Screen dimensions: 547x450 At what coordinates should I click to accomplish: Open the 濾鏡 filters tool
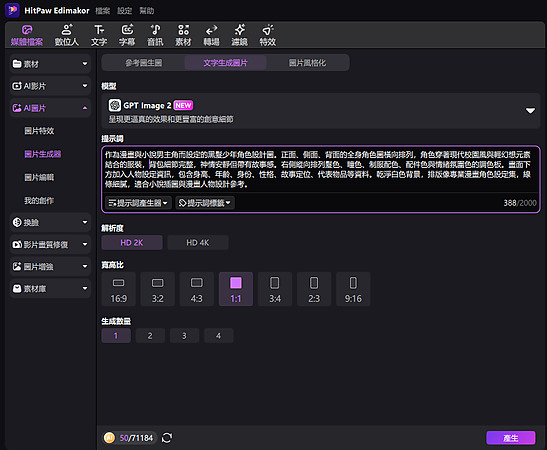coord(240,36)
